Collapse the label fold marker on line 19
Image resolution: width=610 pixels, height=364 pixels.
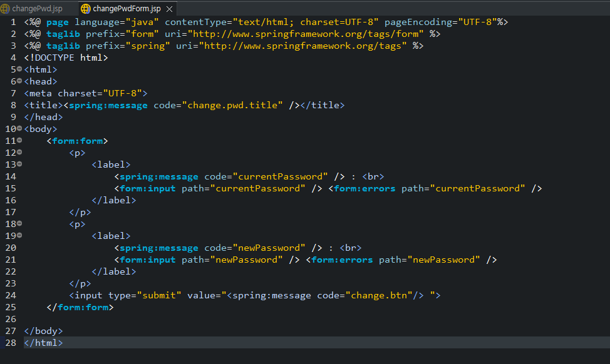19,235
